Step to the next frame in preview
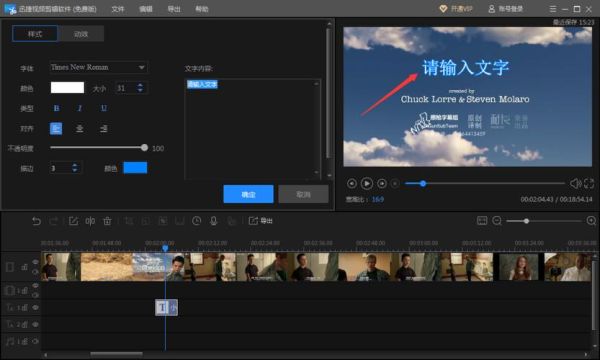600x360 pixels. click(382, 184)
